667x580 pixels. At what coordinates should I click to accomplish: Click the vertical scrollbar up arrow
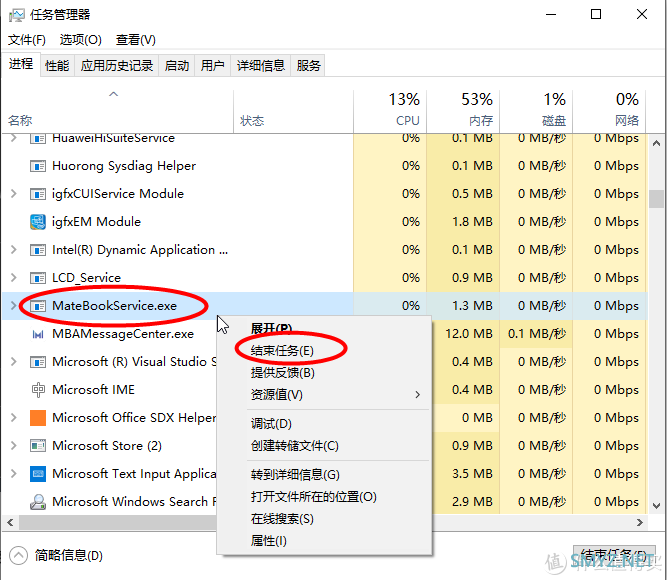click(656, 143)
